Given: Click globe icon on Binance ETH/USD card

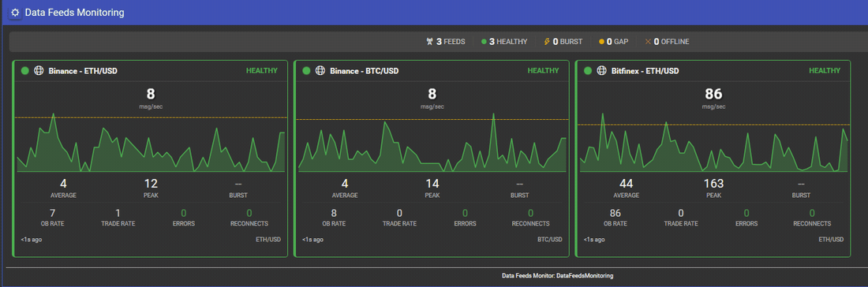Looking at the screenshot, I should (x=39, y=71).
